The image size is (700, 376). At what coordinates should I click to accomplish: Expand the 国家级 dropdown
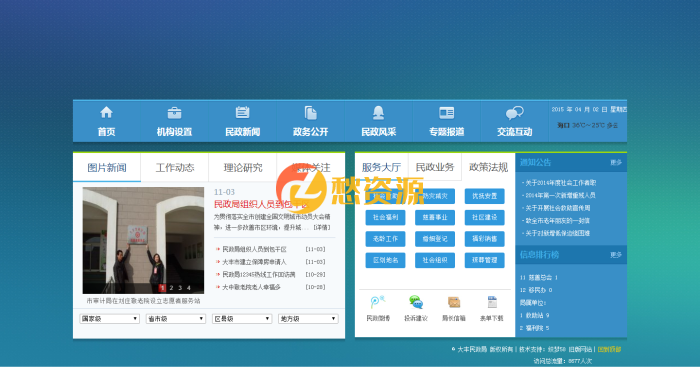coord(109,318)
